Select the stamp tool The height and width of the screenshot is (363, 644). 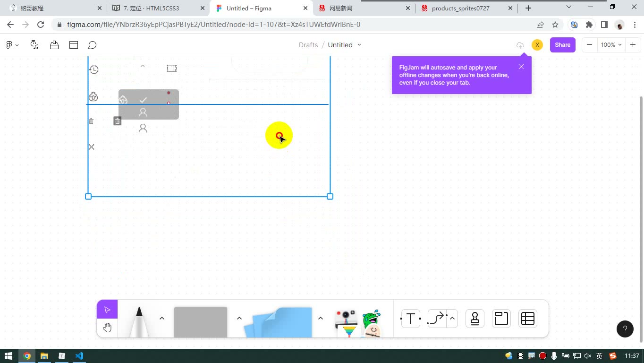click(x=475, y=319)
